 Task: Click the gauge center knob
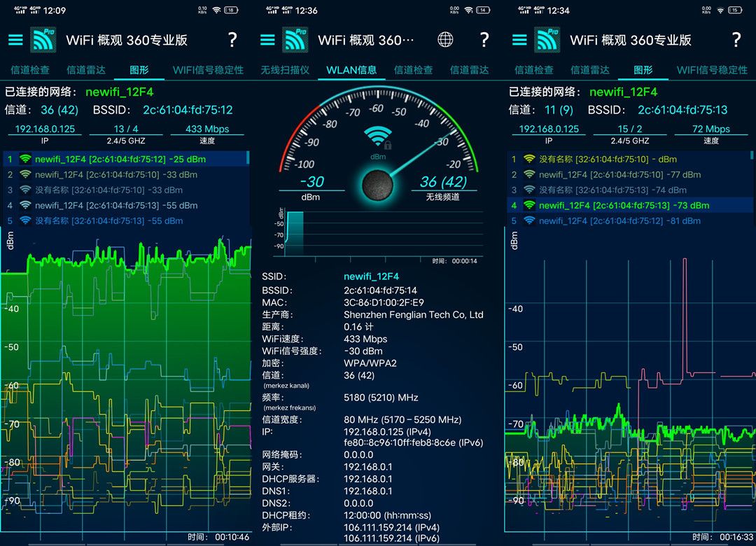(377, 185)
